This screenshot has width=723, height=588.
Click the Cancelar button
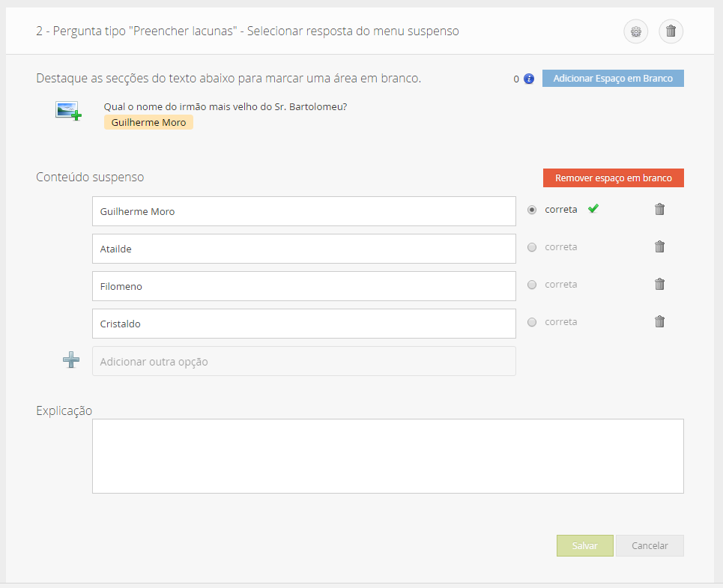click(650, 545)
